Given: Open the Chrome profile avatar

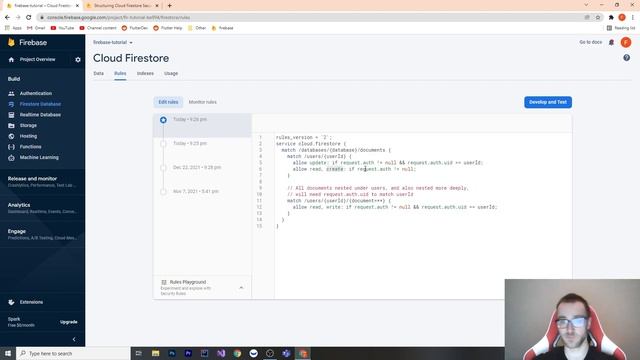Looking at the screenshot, I should (x=622, y=17).
